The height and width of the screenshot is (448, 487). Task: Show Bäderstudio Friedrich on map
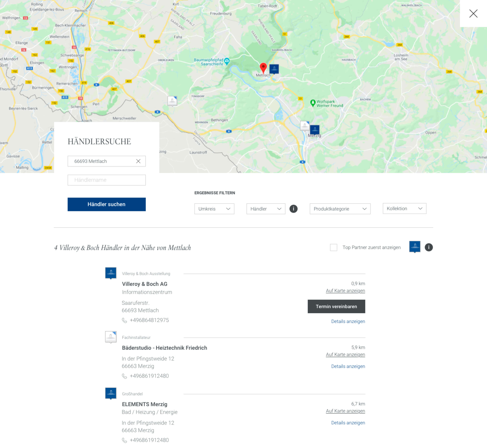(x=345, y=355)
